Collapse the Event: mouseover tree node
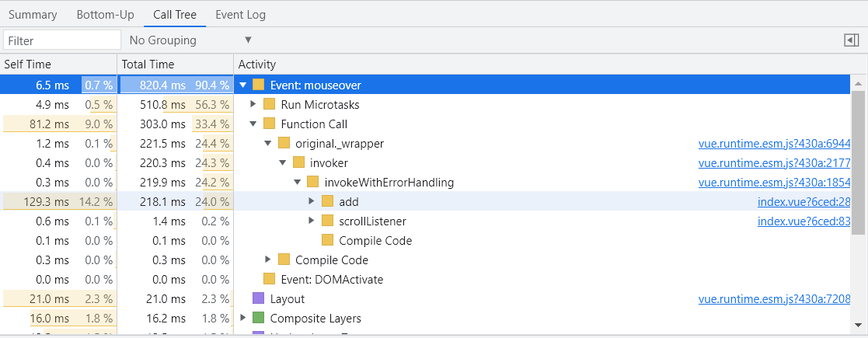The width and height of the screenshot is (868, 338). tap(243, 85)
